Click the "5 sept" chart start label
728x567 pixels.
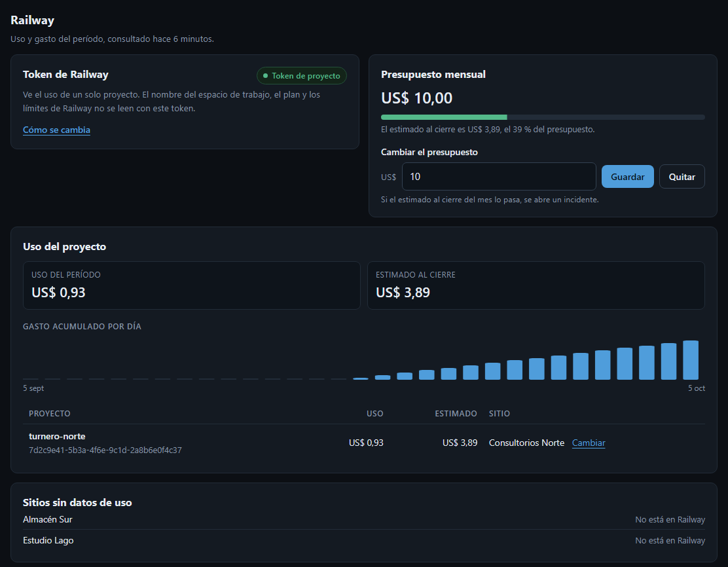33,388
